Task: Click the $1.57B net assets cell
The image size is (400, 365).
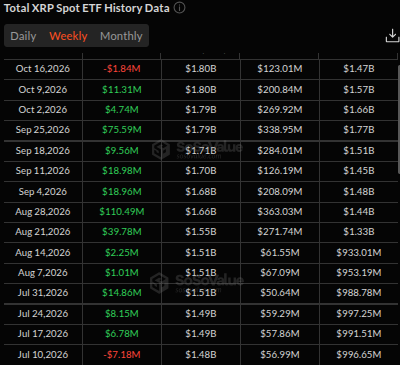Action: 359,90
